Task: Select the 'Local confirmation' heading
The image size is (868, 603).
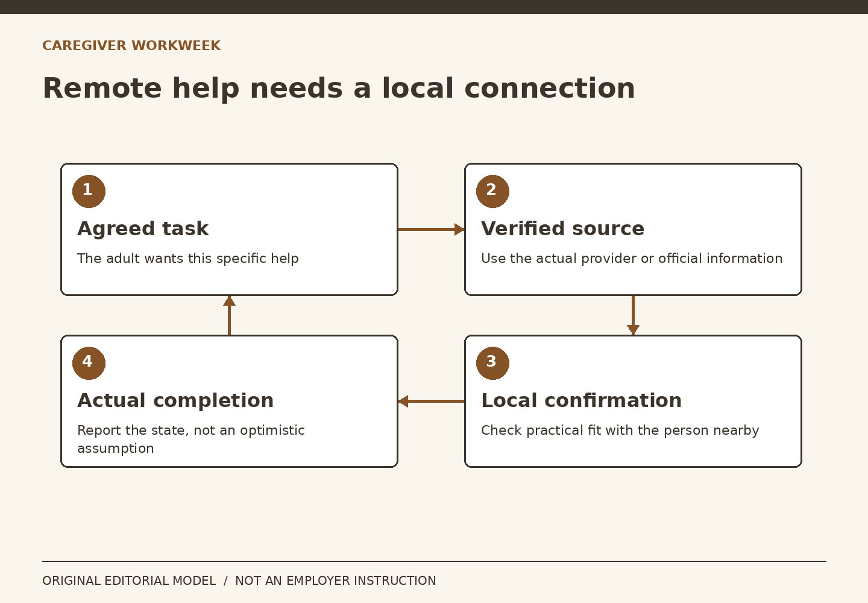Action: click(x=581, y=400)
